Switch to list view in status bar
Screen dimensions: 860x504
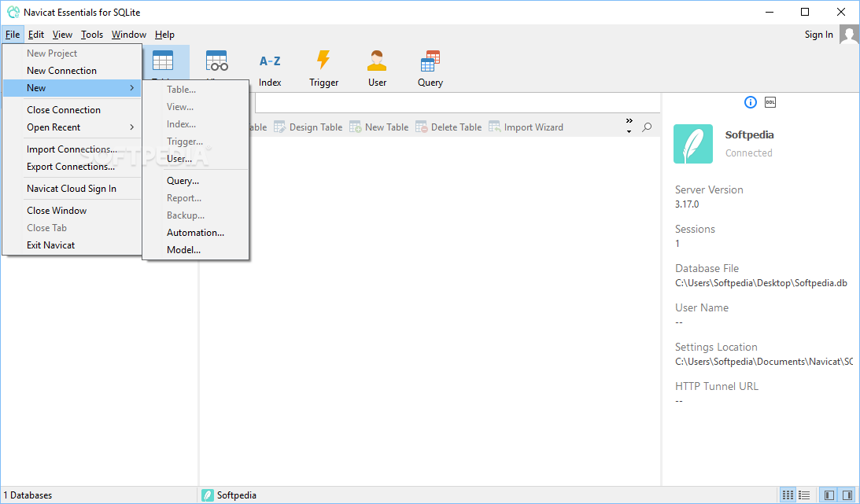804,495
